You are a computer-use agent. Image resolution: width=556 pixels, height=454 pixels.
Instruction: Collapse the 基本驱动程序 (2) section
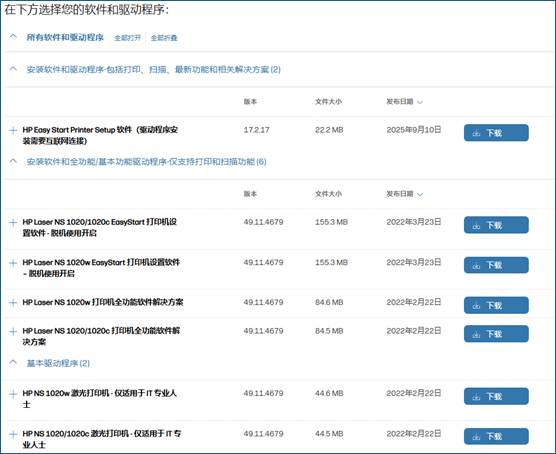[x=13, y=362]
